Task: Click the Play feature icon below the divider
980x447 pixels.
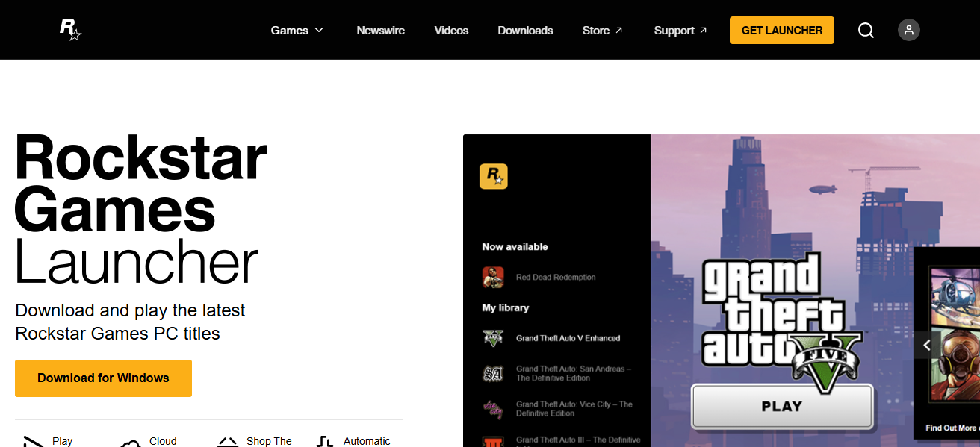Action: (x=34, y=441)
